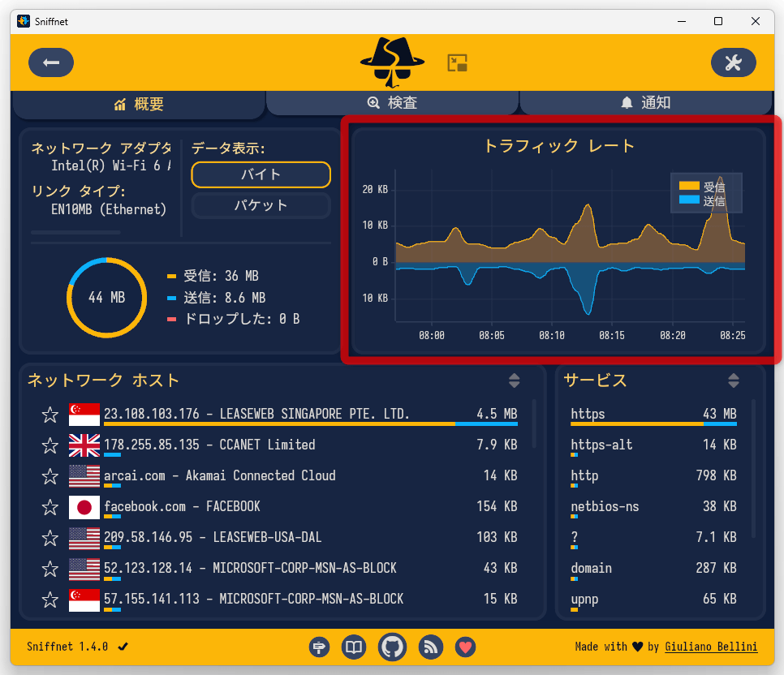Click the トラフィック レート chart title
The image size is (784, 675).
click(x=559, y=146)
